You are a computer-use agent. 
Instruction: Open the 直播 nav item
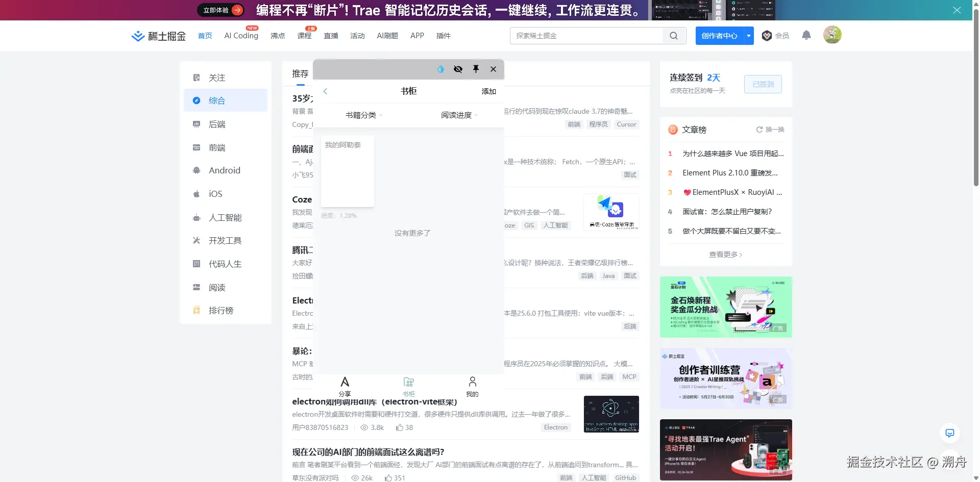point(331,36)
